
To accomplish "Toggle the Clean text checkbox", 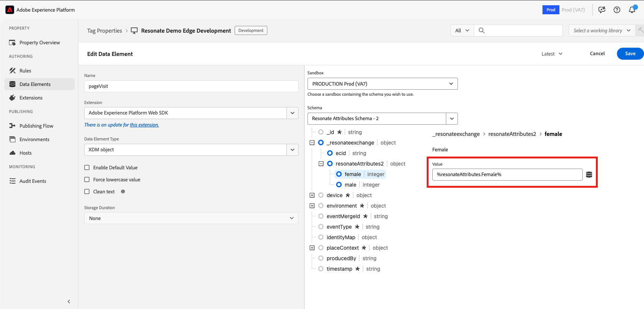I will (87, 191).
